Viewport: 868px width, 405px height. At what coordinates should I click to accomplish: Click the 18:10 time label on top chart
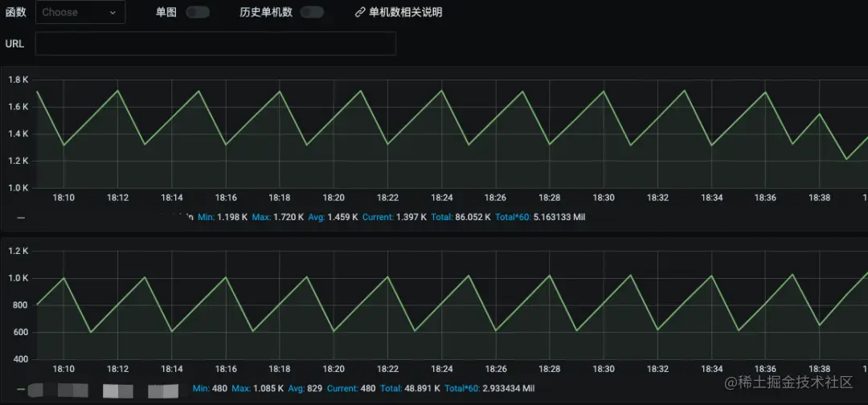(x=63, y=198)
